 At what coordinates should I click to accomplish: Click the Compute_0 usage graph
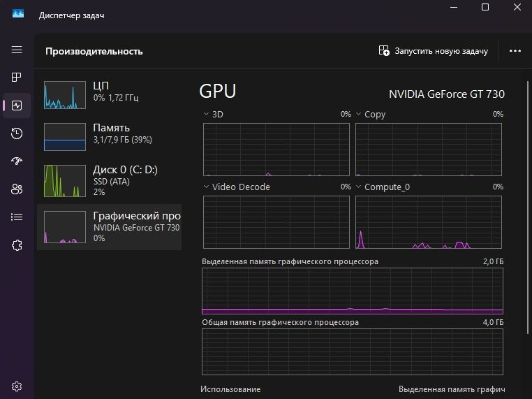[x=429, y=222]
